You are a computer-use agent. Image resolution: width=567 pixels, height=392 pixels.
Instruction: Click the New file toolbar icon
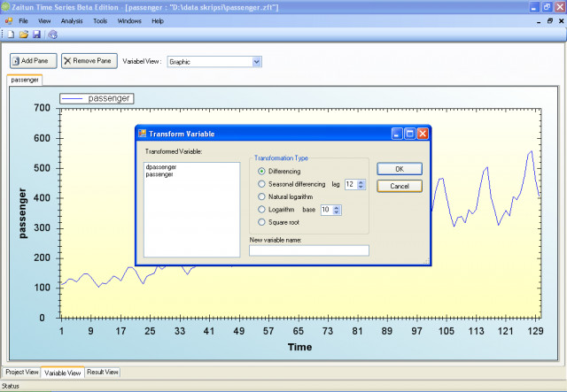[x=12, y=35]
